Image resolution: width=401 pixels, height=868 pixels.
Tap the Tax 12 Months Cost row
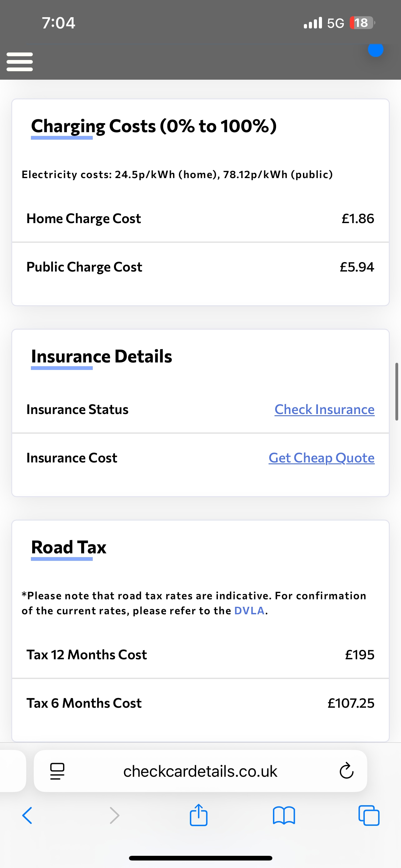(200, 654)
